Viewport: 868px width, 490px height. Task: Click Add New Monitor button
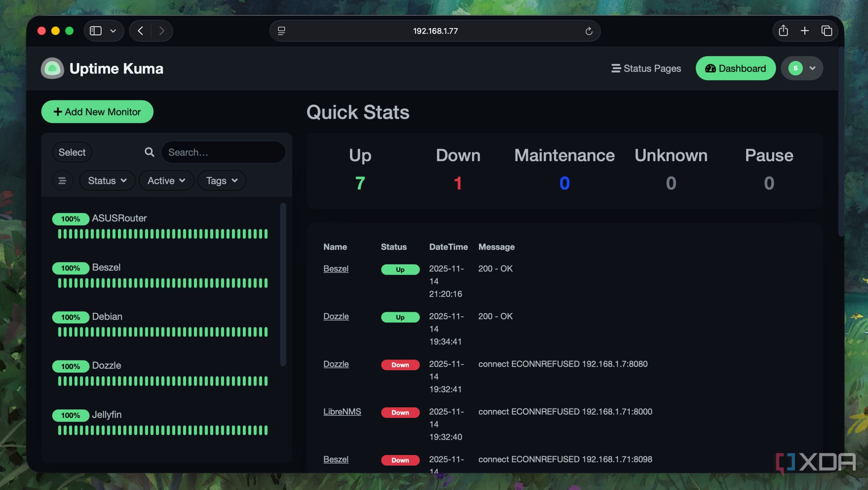[97, 112]
